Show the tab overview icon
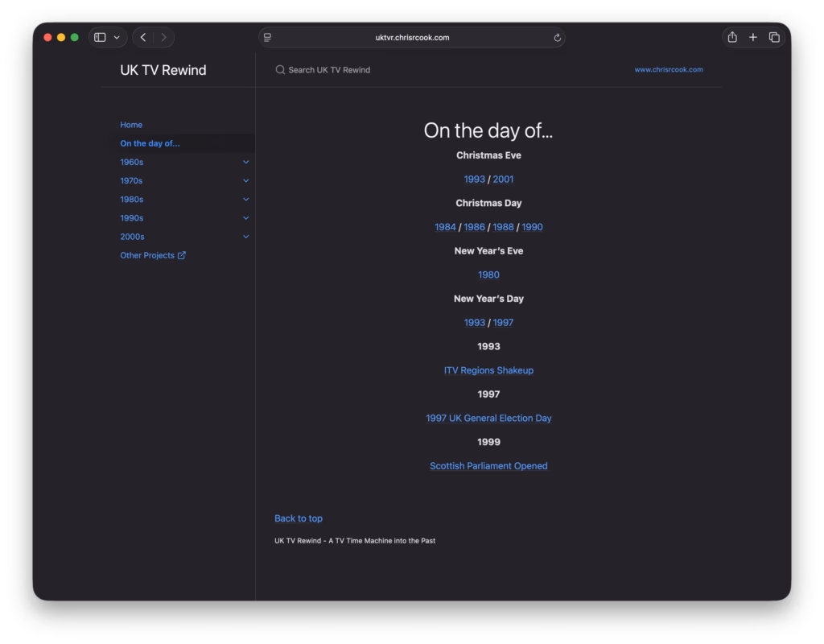824x644 pixels. 774,37
